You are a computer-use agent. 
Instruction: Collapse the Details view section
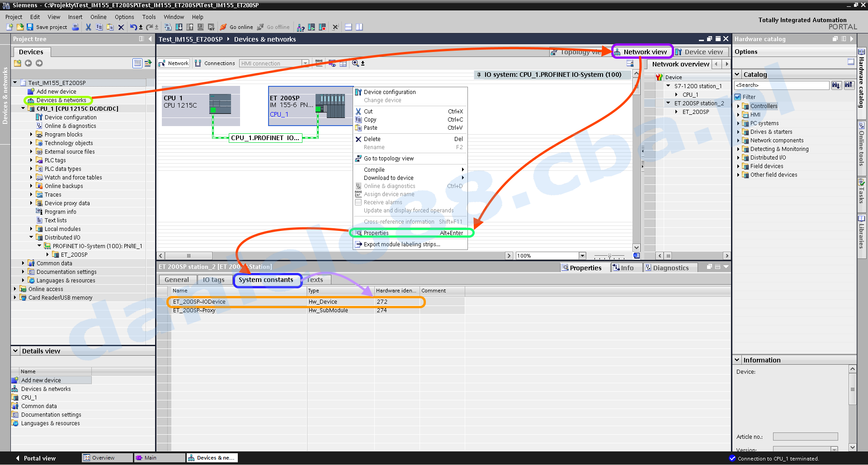tap(15, 351)
